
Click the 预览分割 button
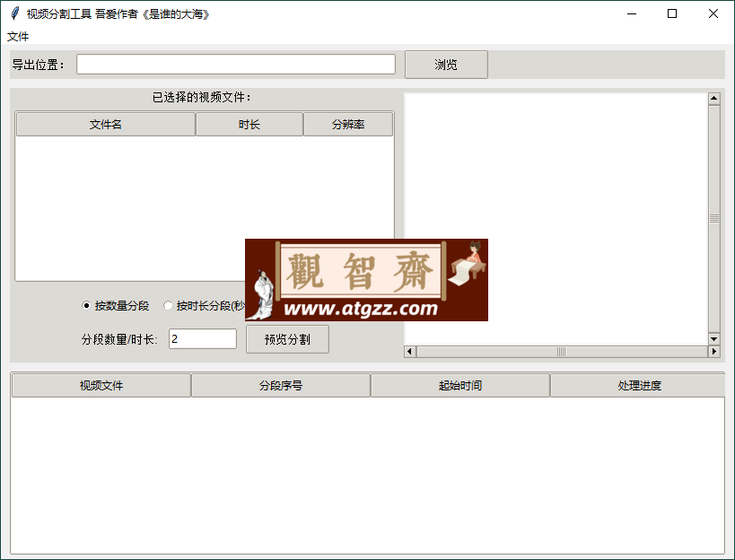(x=287, y=339)
